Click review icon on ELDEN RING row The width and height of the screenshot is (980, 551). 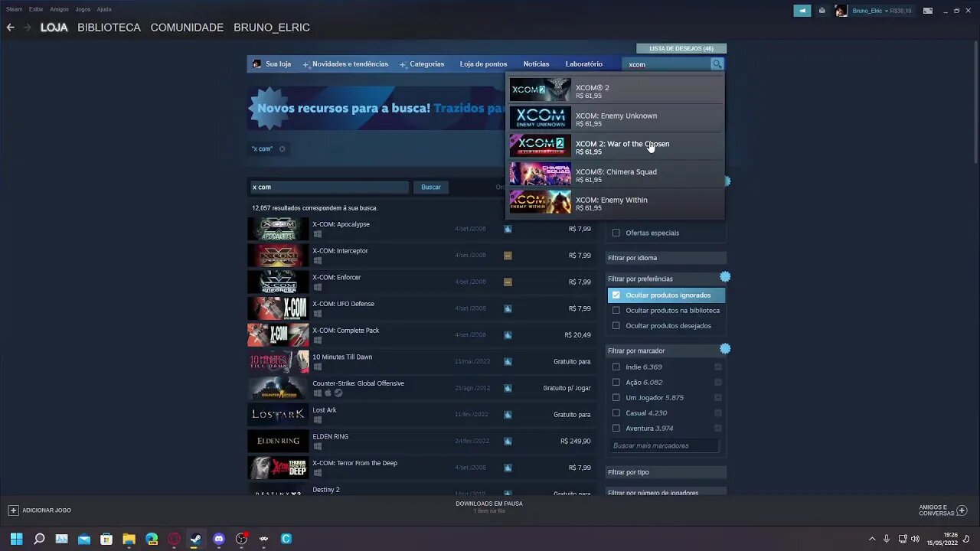point(508,441)
